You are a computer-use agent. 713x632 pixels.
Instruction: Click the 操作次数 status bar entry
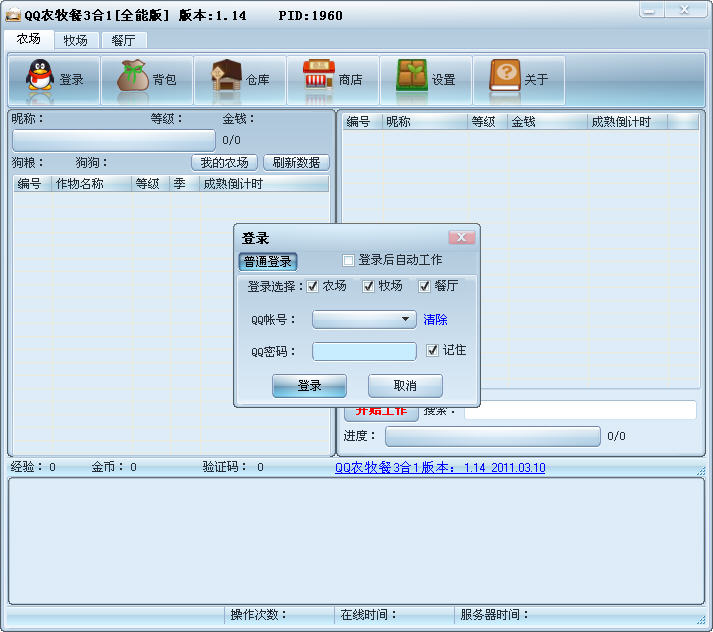pyautogui.click(x=279, y=615)
